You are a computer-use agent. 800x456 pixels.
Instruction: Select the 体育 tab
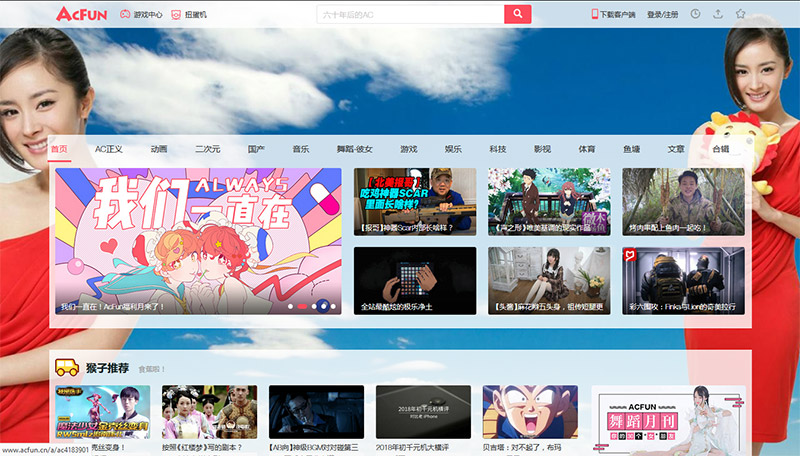coord(587,149)
